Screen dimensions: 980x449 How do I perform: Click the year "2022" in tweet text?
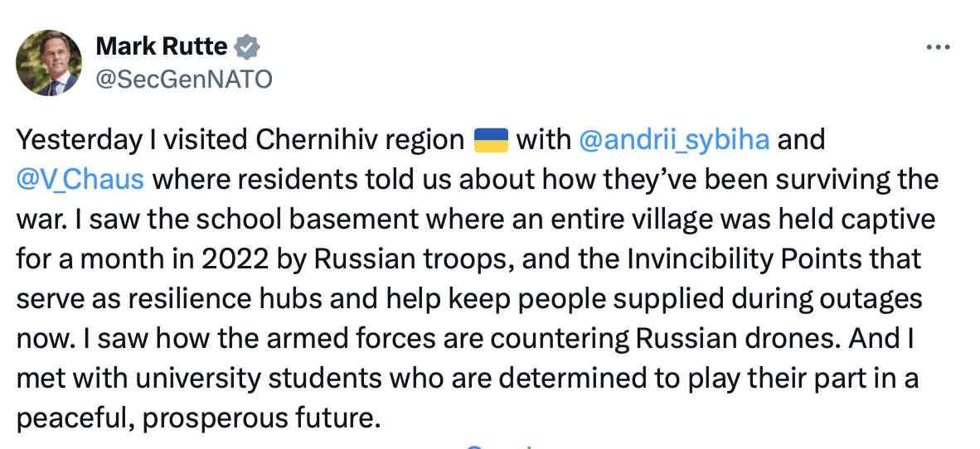point(225,258)
